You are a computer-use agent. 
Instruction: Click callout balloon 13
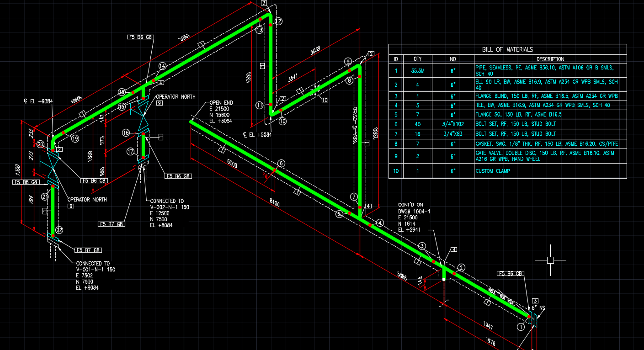point(260,30)
